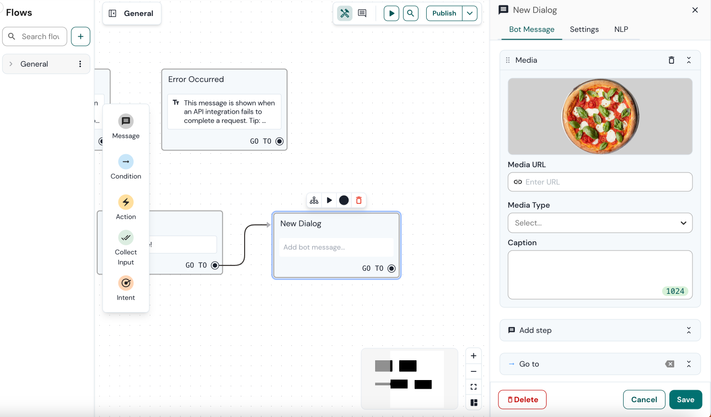The image size is (711, 417).
Task: Save the dialog changes
Action: tap(685, 400)
